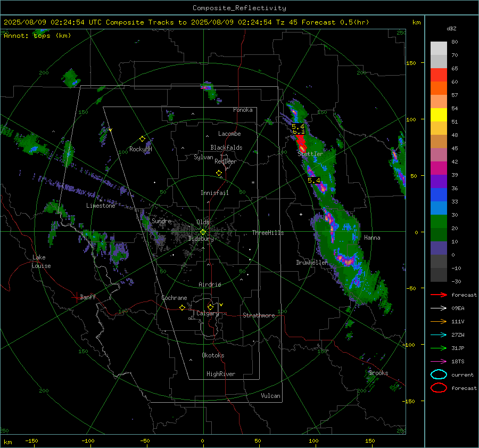Image resolution: width=479 pixels, height=448 pixels.
Task: Click the Banff label
Action: (x=88, y=297)
